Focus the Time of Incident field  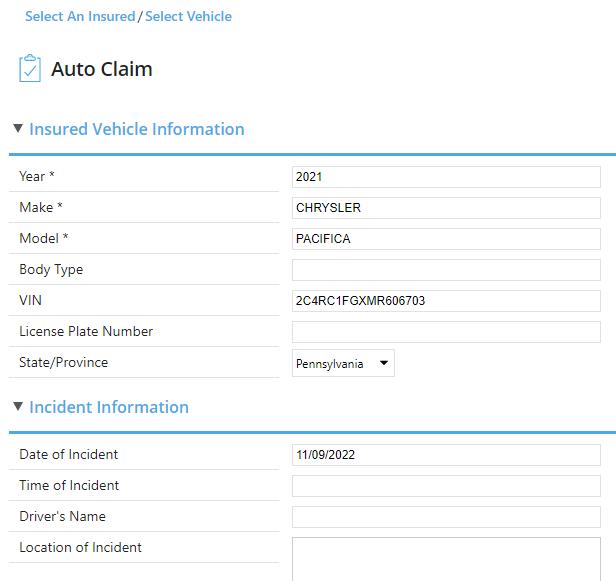446,486
